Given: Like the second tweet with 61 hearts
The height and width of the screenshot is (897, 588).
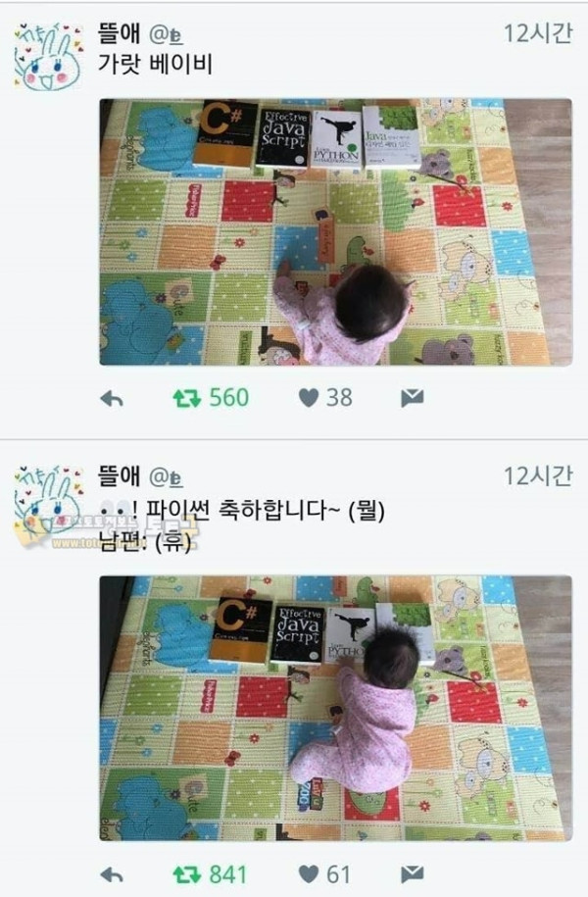Looking at the screenshot, I should tap(309, 874).
